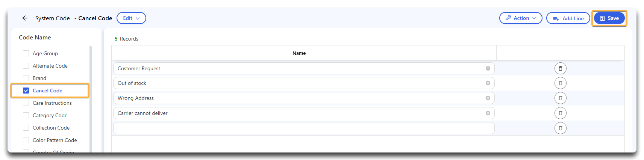The width and height of the screenshot is (644, 160).
Task: Select Collection Code in the list
Action: [x=51, y=128]
